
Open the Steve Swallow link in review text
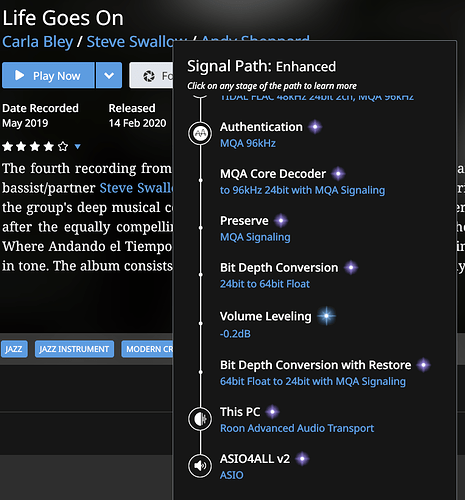(x=136, y=188)
